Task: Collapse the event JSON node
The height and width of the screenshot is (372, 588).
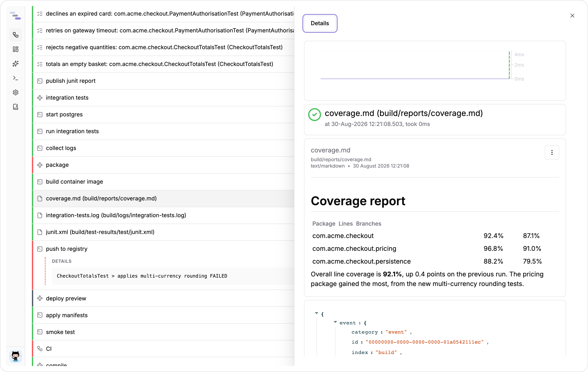Action: click(335, 322)
